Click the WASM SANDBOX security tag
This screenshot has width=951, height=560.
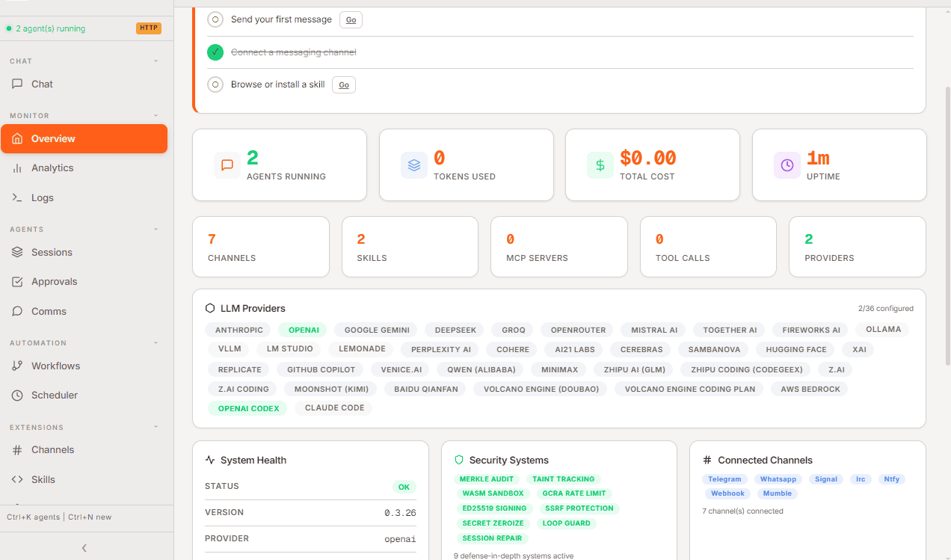[493, 493]
